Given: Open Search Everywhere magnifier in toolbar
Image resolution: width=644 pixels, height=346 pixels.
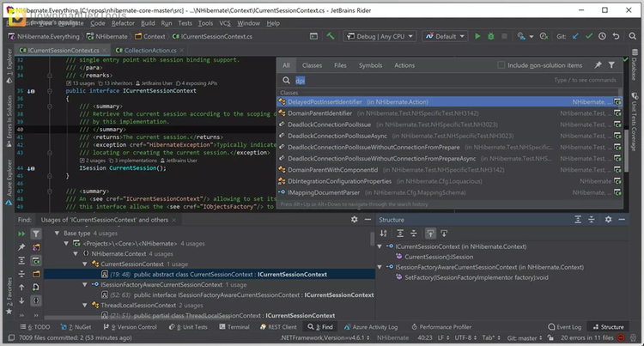Looking at the screenshot, I should [633, 36].
